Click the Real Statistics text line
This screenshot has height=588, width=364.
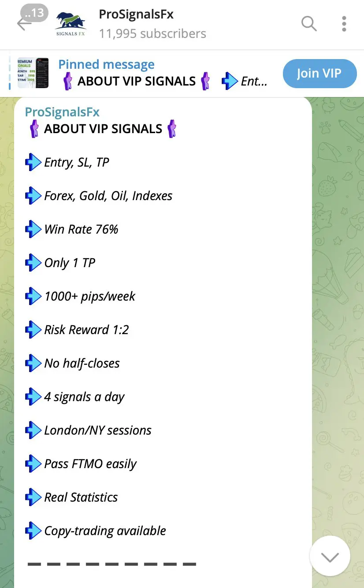pos(81,497)
